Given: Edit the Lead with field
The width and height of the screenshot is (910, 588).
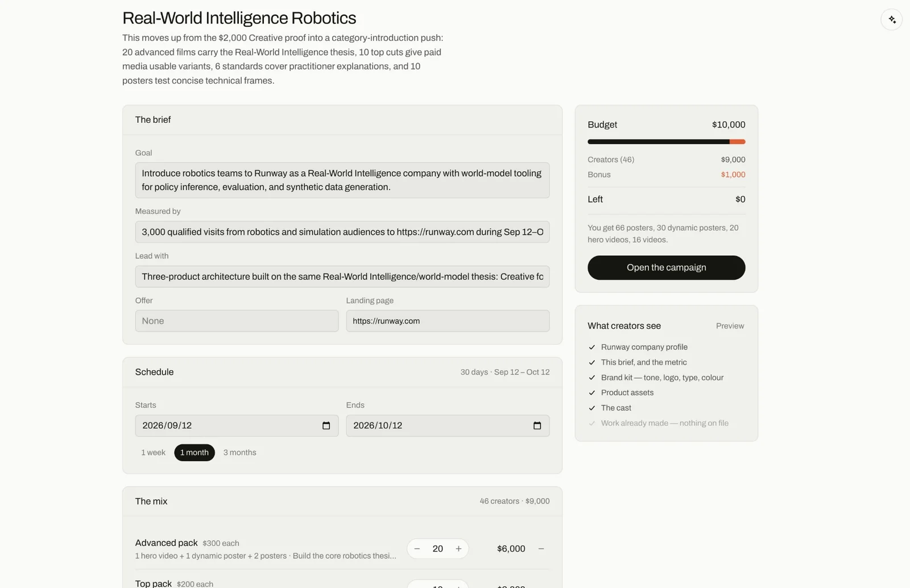Looking at the screenshot, I should (x=342, y=276).
